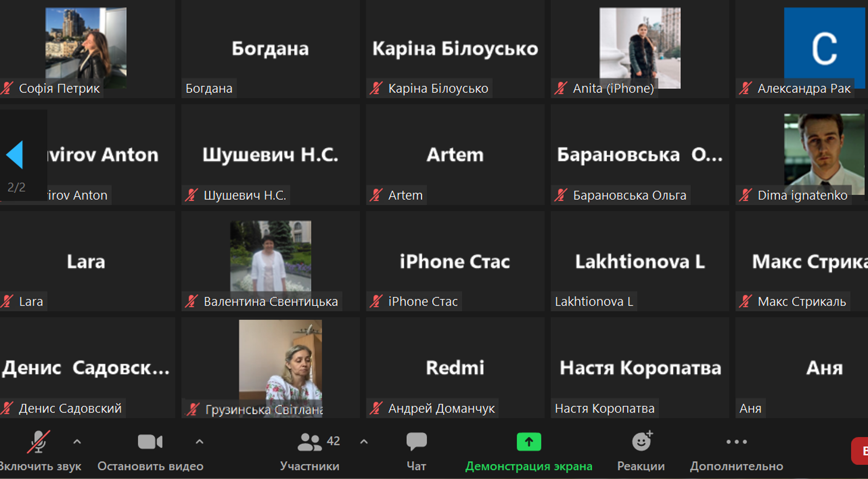Open the Chat speech bubble icon

(x=416, y=441)
